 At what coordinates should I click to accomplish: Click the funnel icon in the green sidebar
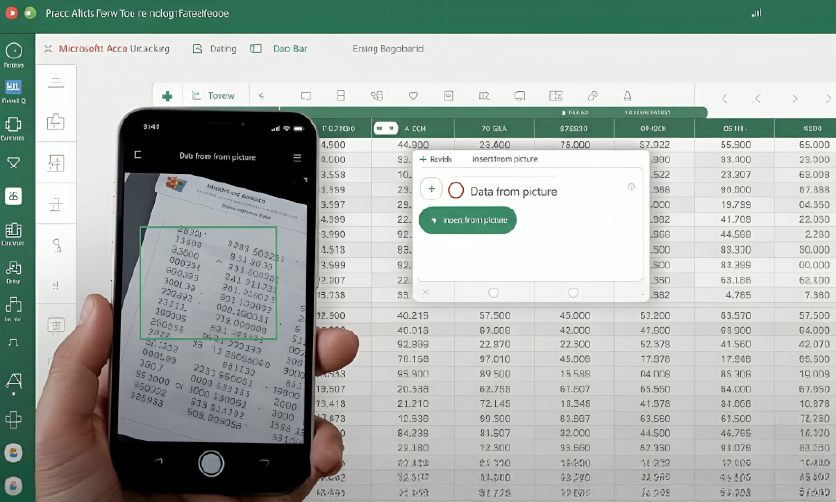point(14,162)
